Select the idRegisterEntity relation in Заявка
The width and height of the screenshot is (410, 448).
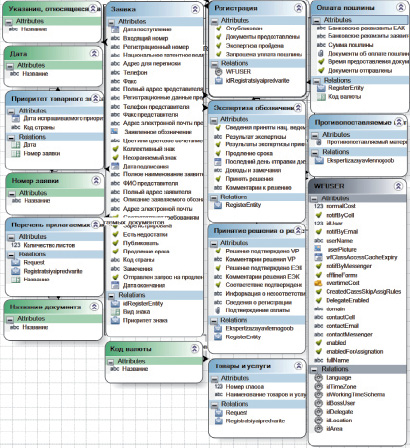[143, 303]
